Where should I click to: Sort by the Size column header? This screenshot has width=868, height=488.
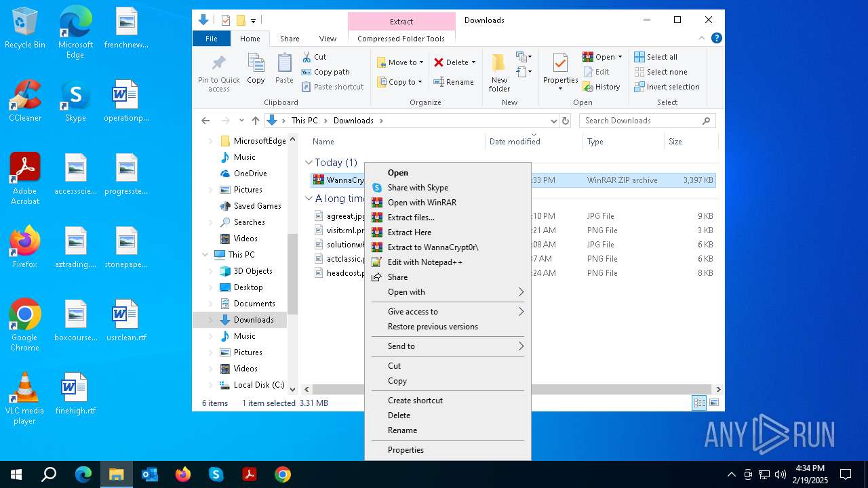point(675,142)
